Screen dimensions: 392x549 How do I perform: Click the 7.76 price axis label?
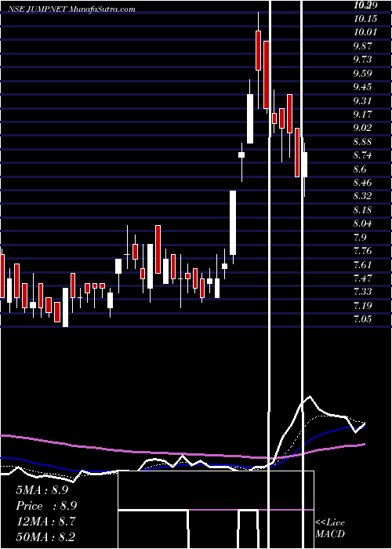pyautogui.click(x=362, y=251)
